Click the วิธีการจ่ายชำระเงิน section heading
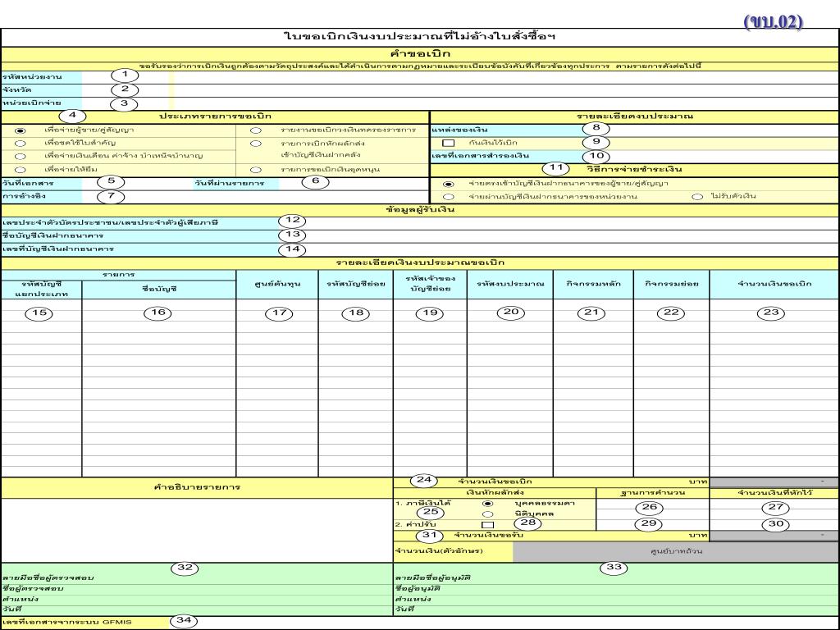Screen dimensions: 840x630 click(x=634, y=170)
